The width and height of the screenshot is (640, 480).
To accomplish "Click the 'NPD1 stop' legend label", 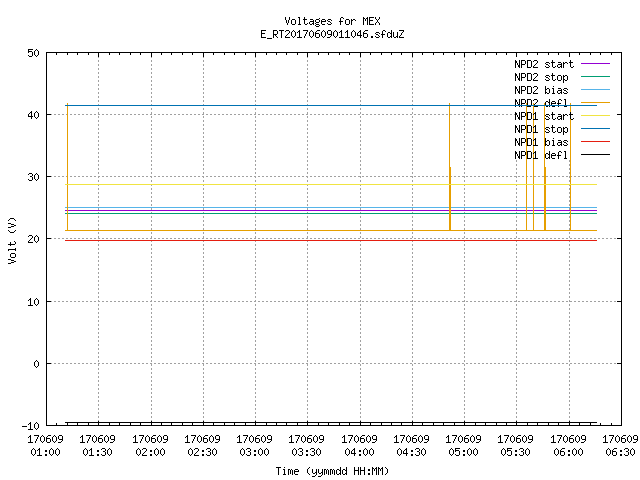I will [541, 129].
